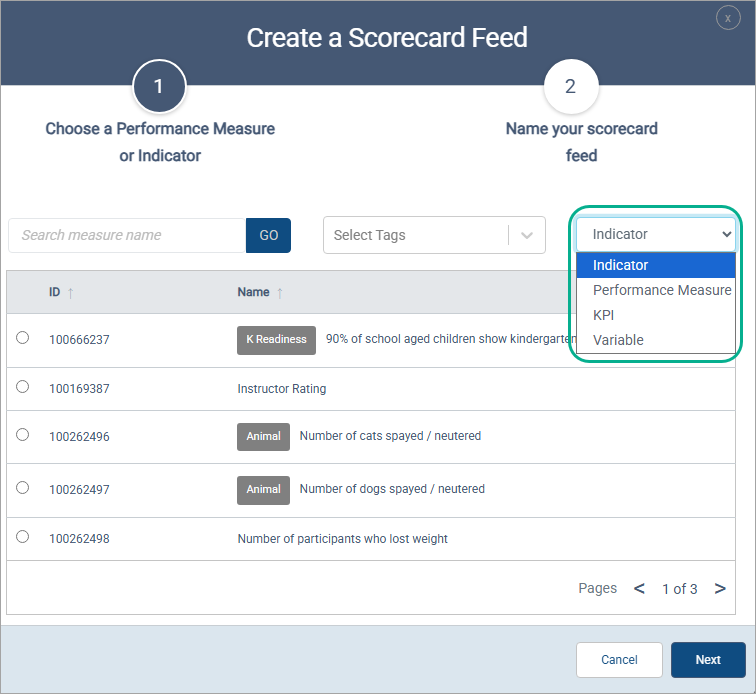756x694 pixels.
Task: Select radio for participants who lost weight
Action: coord(23,536)
